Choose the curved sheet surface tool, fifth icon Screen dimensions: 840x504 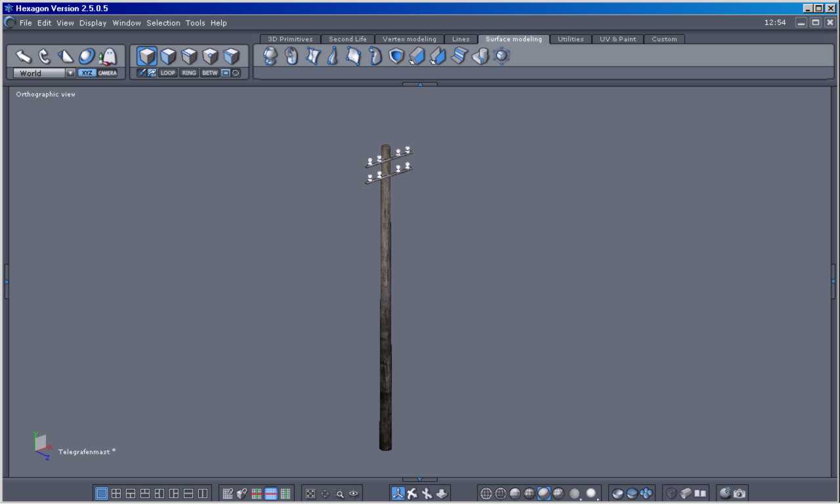(x=354, y=56)
